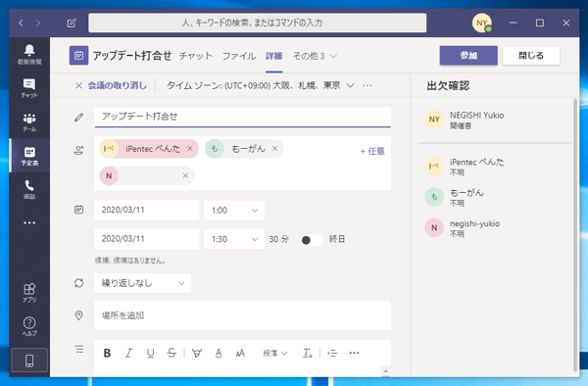Apply strikethrough formatting
The width and height of the screenshot is (588, 386).
click(x=171, y=353)
